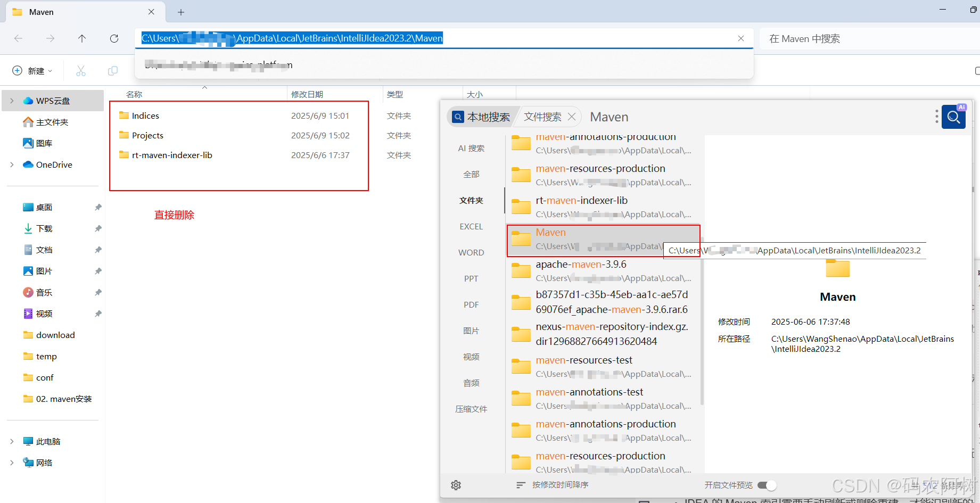Change 按修改时间降序 sort order

[552, 485]
